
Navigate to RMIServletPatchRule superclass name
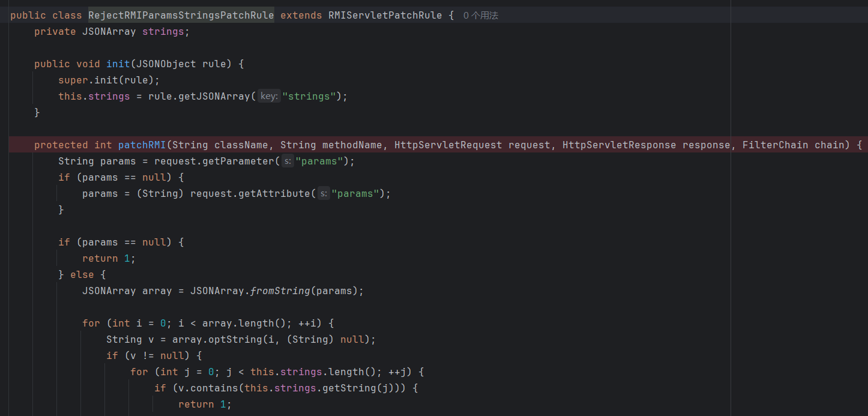pos(385,16)
